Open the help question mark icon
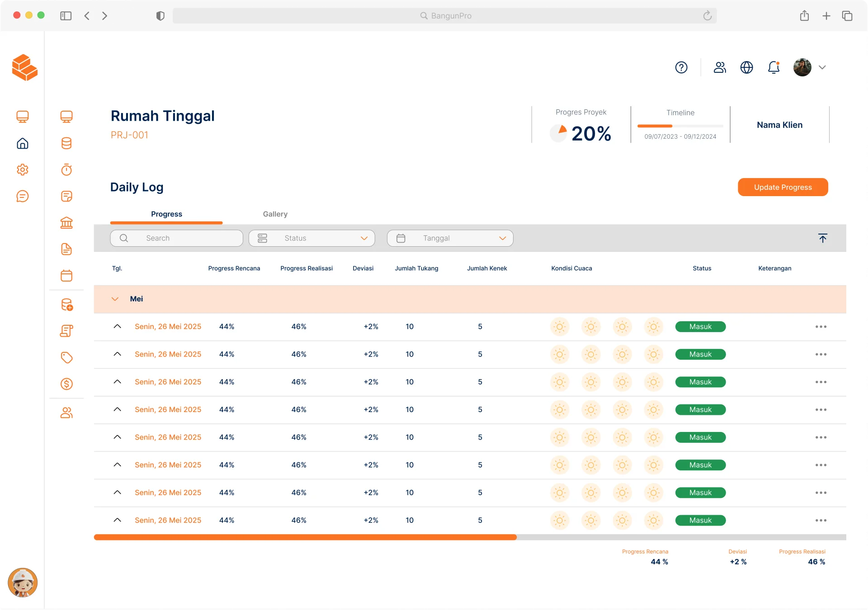This screenshot has height=610, width=868. pyautogui.click(x=681, y=67)
